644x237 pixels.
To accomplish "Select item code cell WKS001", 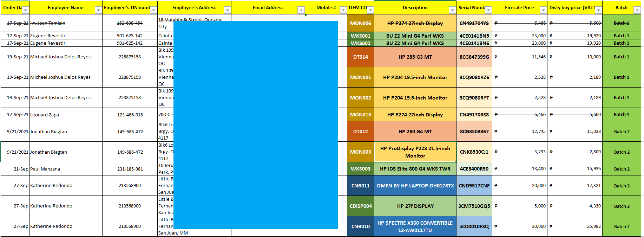I will (x=361, y=36).
